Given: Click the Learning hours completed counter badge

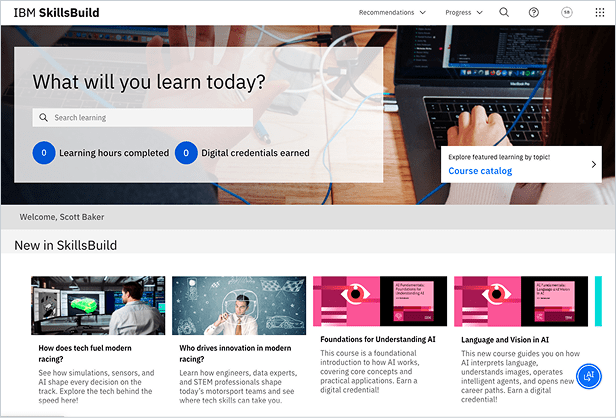Looking at the screenshot, I should coord(44,153).
